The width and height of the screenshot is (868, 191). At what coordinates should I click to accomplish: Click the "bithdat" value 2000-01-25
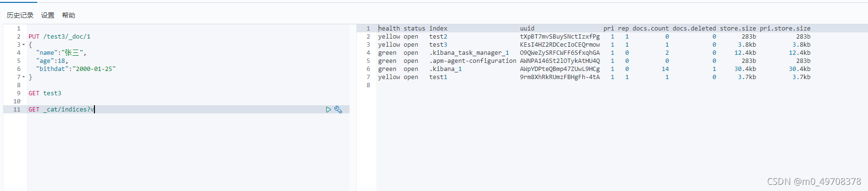94,69
